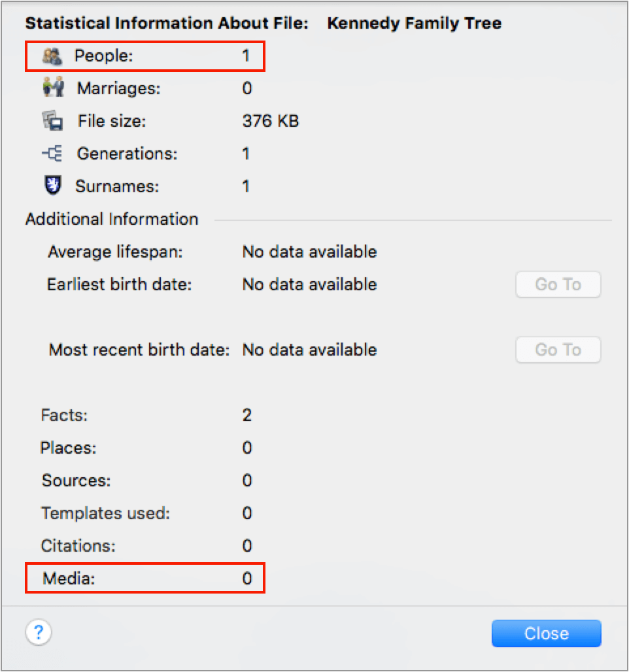Image resolution: width=629 pixels, height=672 pixels.
Task: Click the Kennedy Family Tree title
Action: click(415, 23)
